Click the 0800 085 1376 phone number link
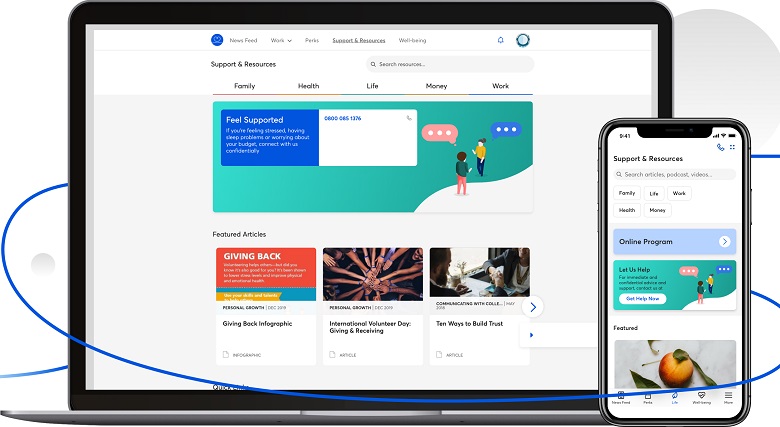780x427 pixels. point(343,118)
